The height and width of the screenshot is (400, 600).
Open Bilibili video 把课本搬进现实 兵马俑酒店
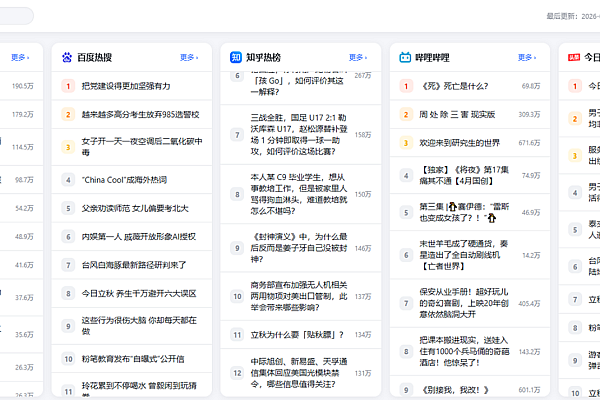465,351
